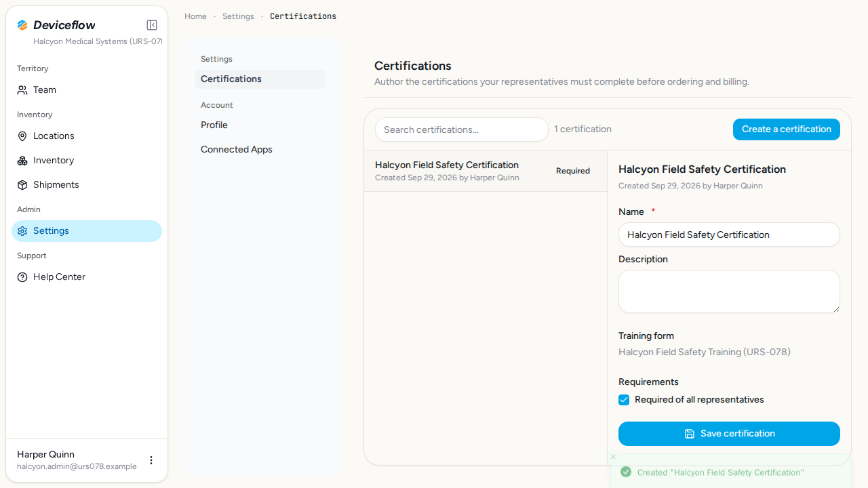Open Help Center

[87, 277]
